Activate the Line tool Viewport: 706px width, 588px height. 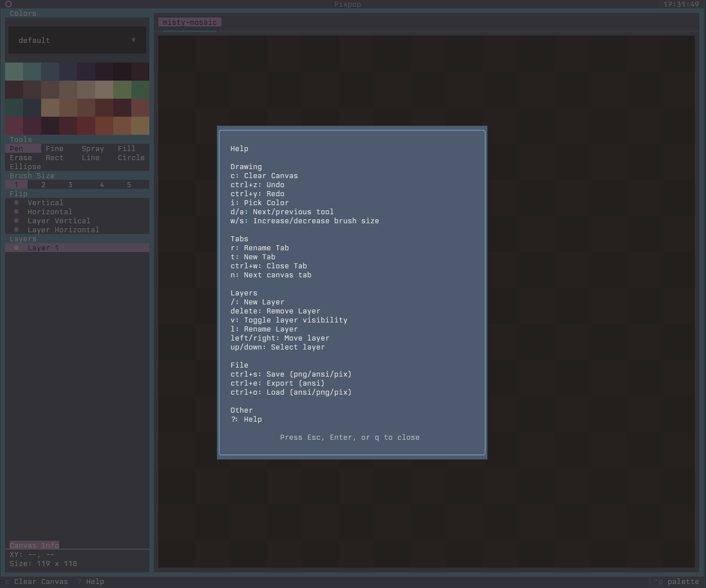91,158
